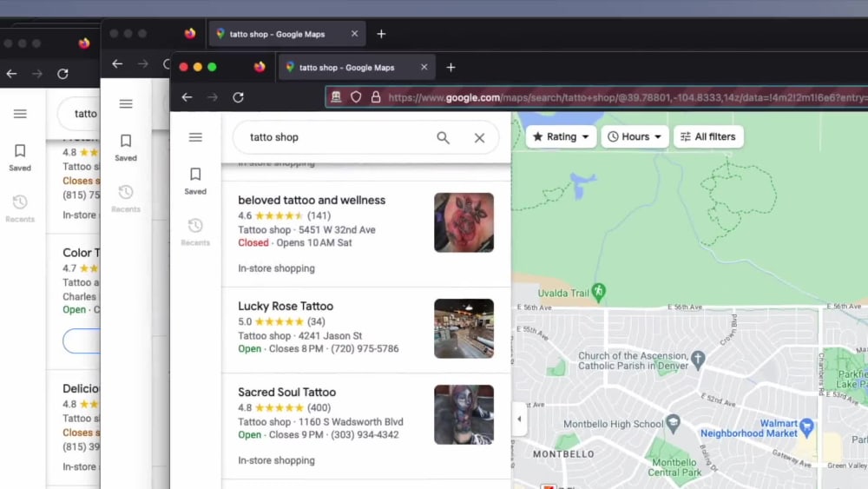Screen dimensions: 868x489
Task: Click Montbello Central Park label on map
Action: pos(674,467)
